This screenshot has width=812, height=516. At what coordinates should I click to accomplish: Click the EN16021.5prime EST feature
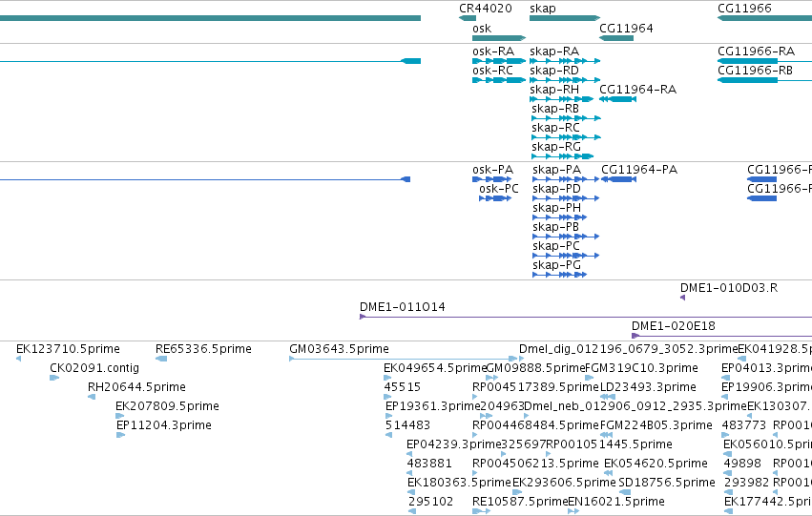[x=573, y=511]
